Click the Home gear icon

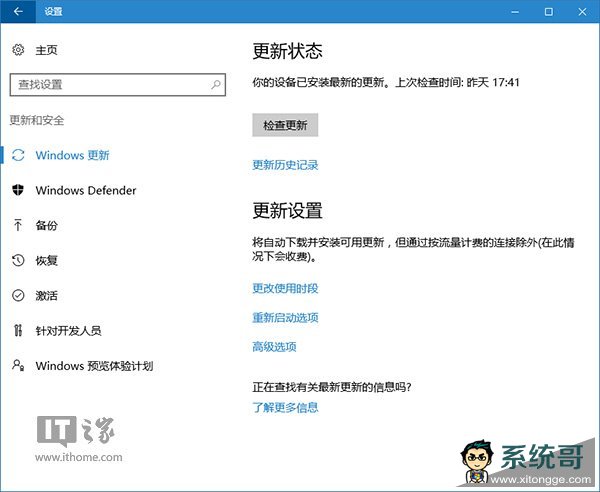tap(18, 50)
